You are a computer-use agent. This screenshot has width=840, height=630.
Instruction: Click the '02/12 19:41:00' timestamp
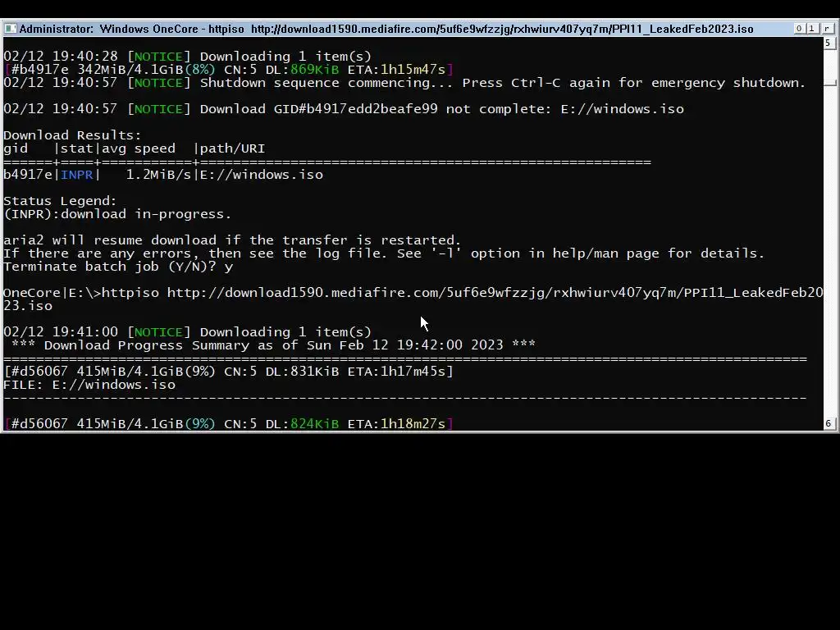point(61,332)
